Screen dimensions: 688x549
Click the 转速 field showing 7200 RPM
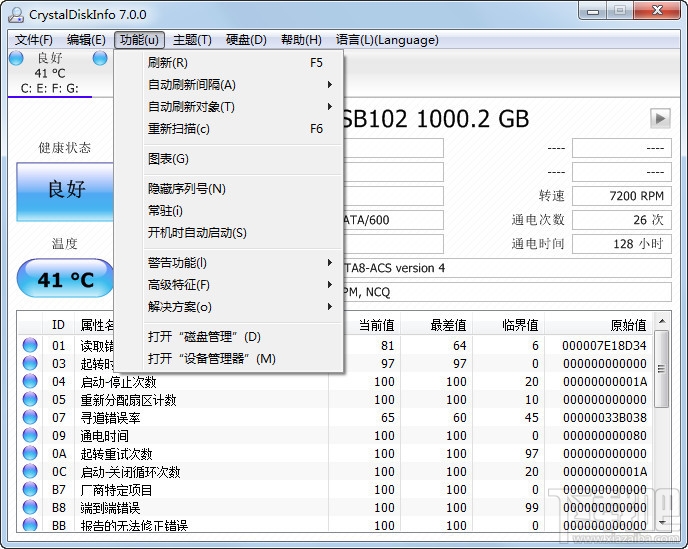[622, 196]
